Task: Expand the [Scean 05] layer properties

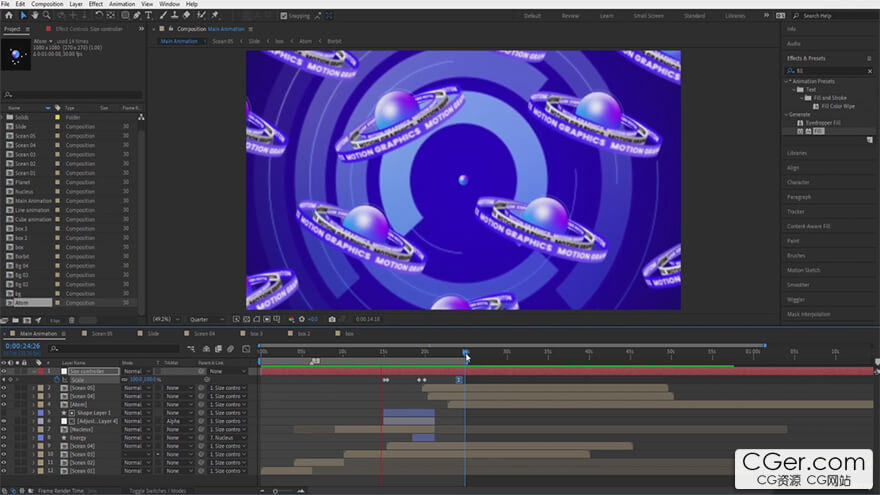Action: [33, 388]
